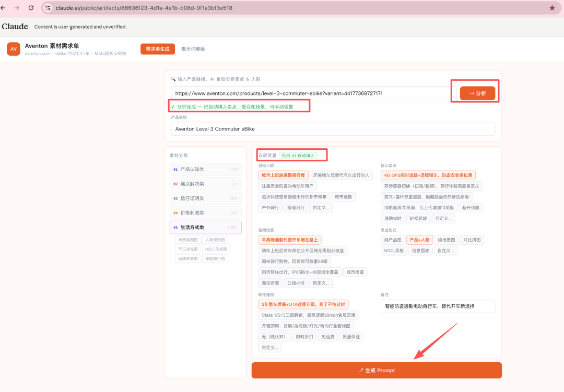
Task: Click the Claude logo
Action: (x=15, y=27)
